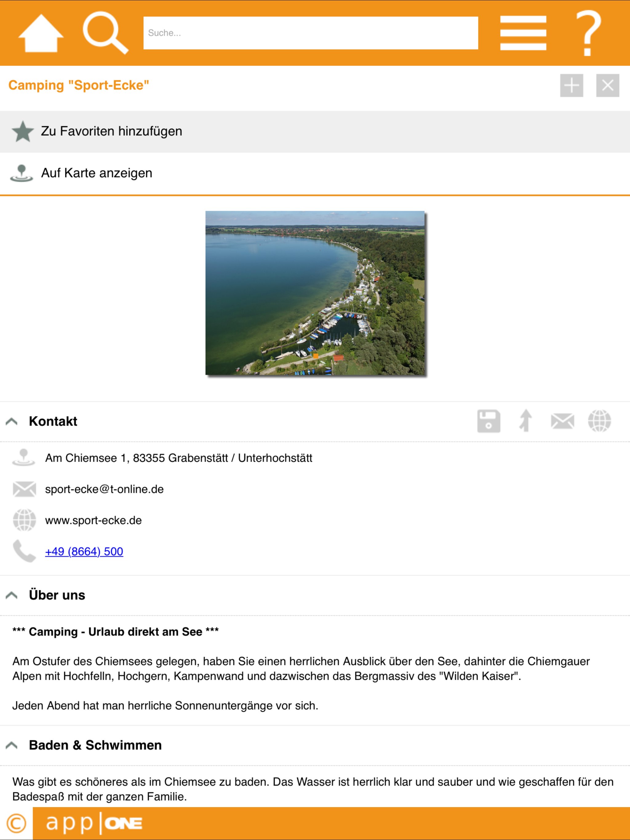Collapse the Baden & Schwimmen section
The height and width of the screenshot is (840, 630).
tap(12, 745)
